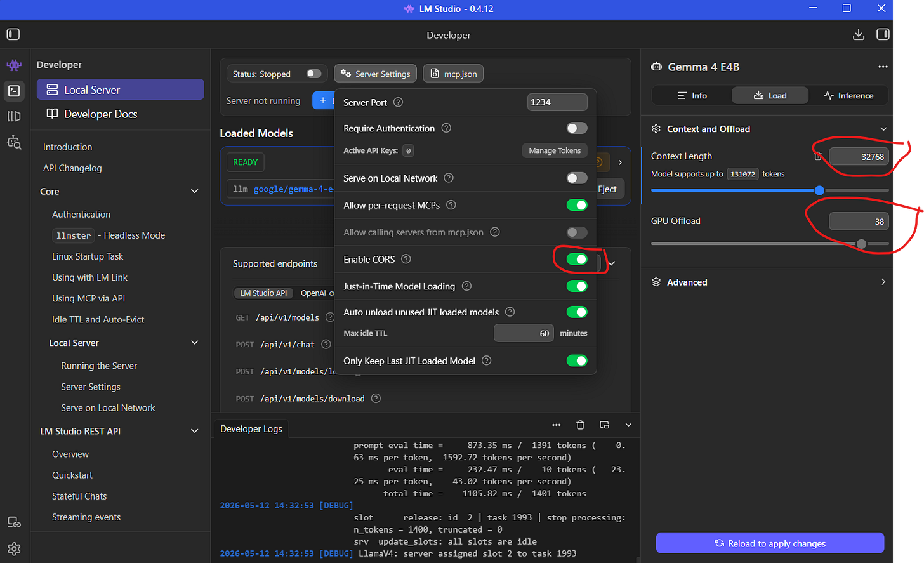Show help for Server Port
924x563 pixels.
(x=398, y=102)
